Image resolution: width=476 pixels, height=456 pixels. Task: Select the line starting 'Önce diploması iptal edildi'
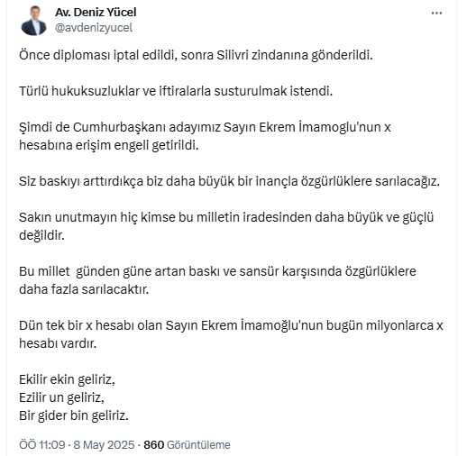pyautogui.click(x=196, y=56)
